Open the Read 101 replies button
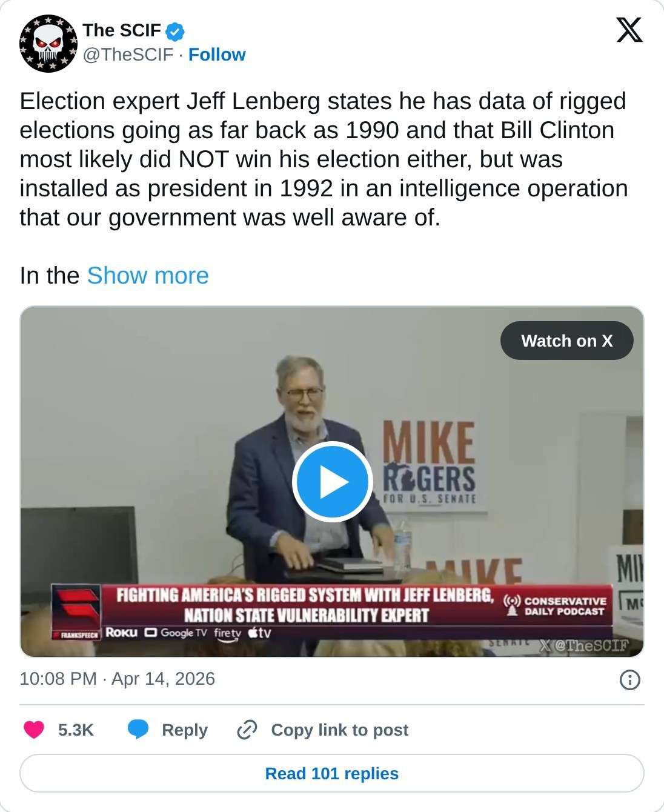This screenshot has height=812, width=664. (x=332, y=773)
